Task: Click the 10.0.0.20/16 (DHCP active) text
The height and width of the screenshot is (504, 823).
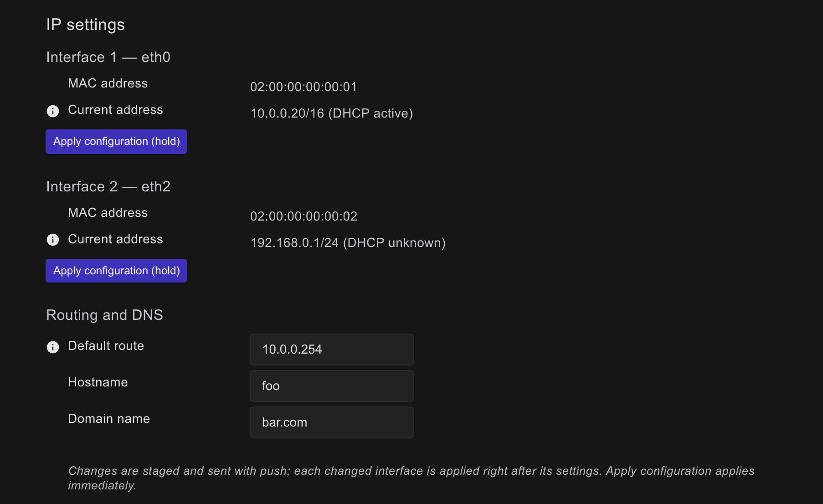Action: coord(332,113)
